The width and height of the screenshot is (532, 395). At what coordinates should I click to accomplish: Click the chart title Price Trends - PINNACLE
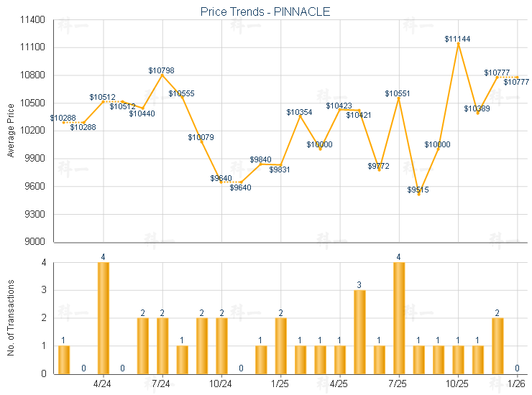pyautogui.click(x=265, y=12)
